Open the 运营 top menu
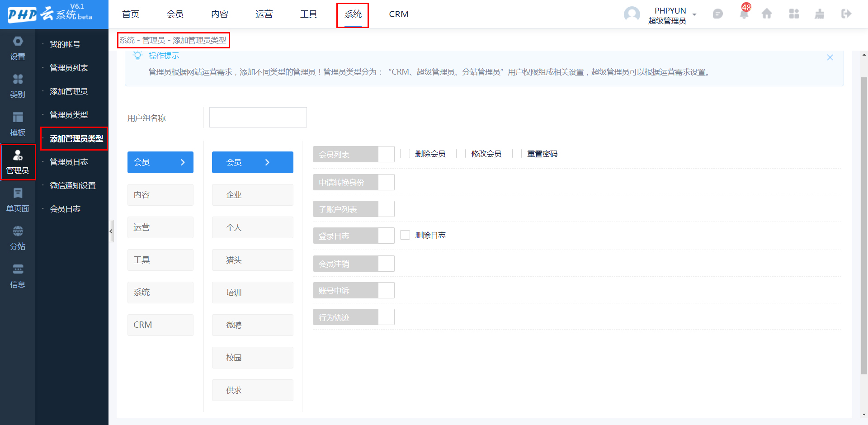 pyautogui.click(x=264, y=14)
